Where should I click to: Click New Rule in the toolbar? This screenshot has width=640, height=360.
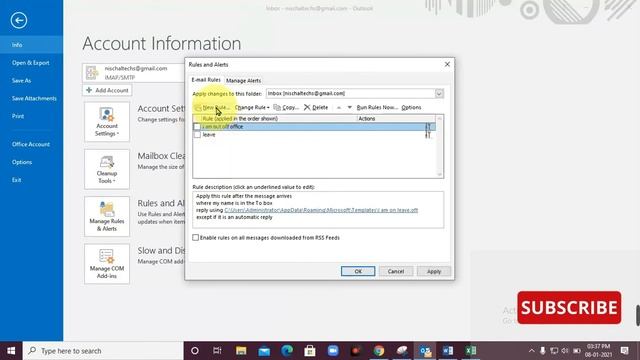point(212,107)
